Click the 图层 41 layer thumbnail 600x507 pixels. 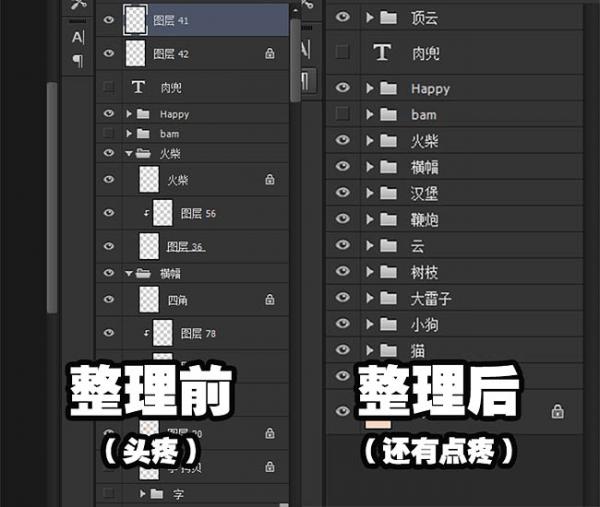[136, 18]
